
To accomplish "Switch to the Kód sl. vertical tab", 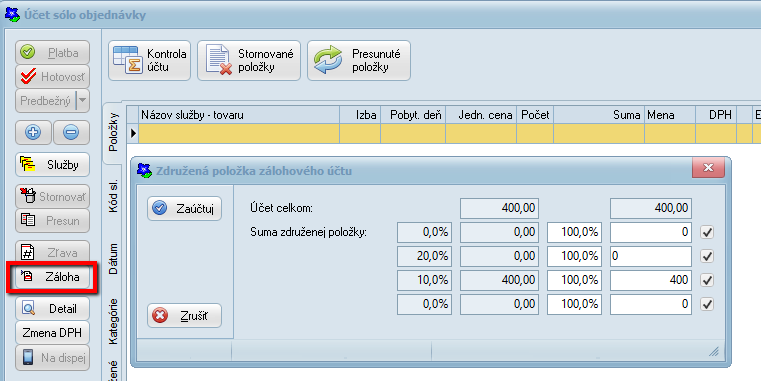I will coord(113,197).
